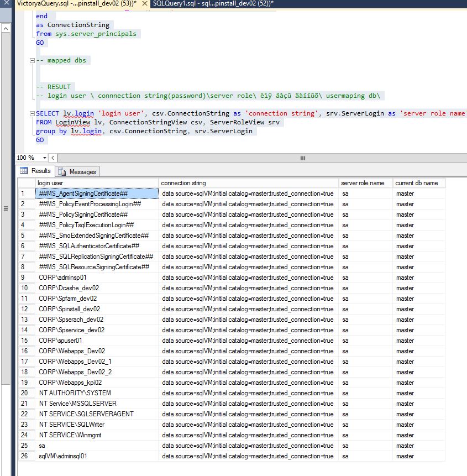This screenshot has width=467, height=476.
Task: Open the Results tab
Action: pyautogui.click(x=36, y=171)
